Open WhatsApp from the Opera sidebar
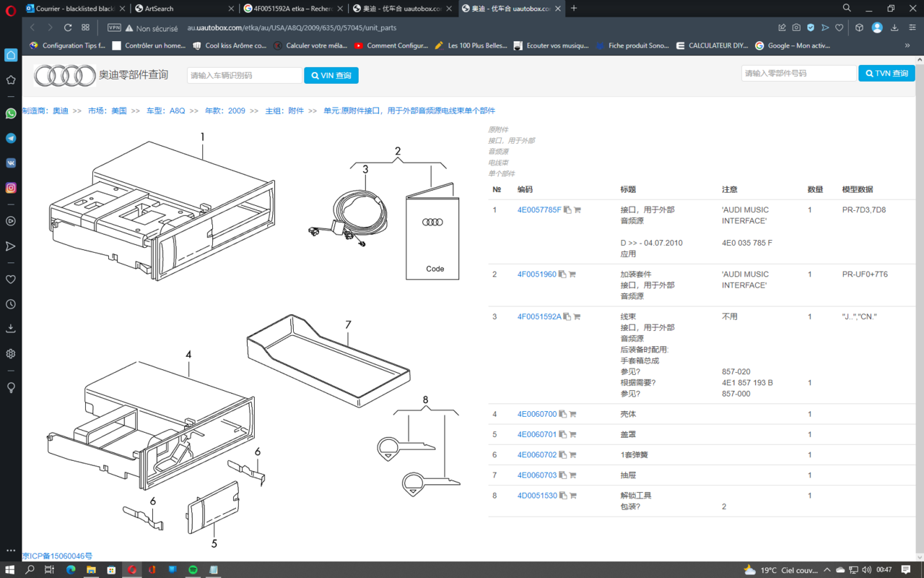The height and width of the screenshot is (578, 924). (11, 113)
